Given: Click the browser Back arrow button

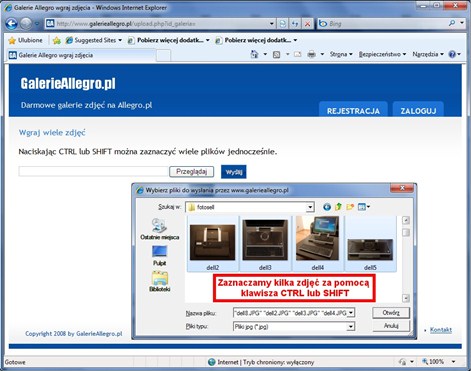Looking at the screenshot, I should (11, 24).
